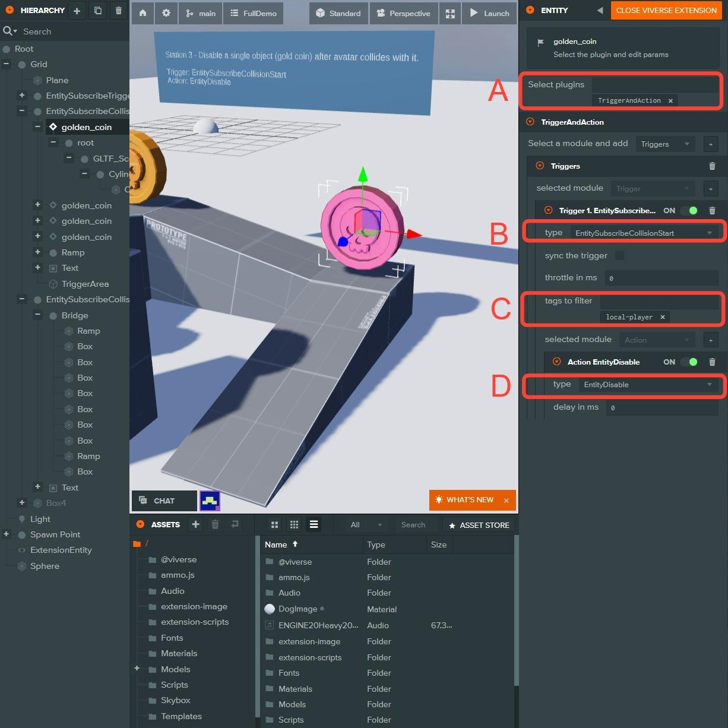Switch assets panel to list view

tap(314, 524)
